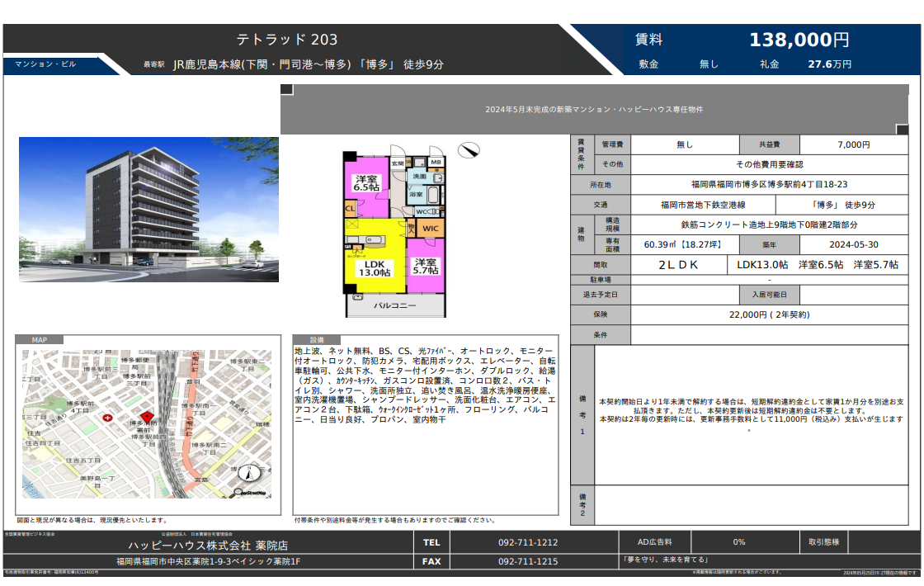Click the "その他費用要確認" cell
This screenshot has height=586, width=924.
pos(770,164)
